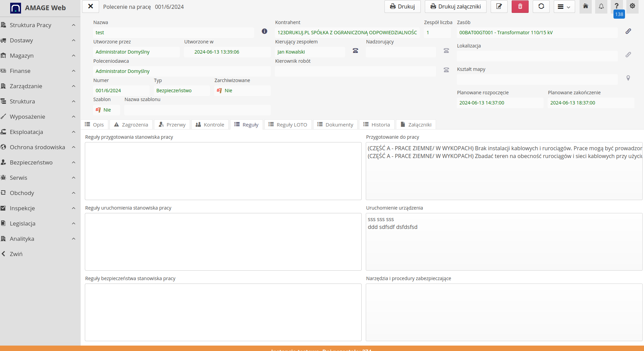This screenshot has height=351, width=644.
Task: Open the Reguły LOTO tab
Action: point(288,125)
